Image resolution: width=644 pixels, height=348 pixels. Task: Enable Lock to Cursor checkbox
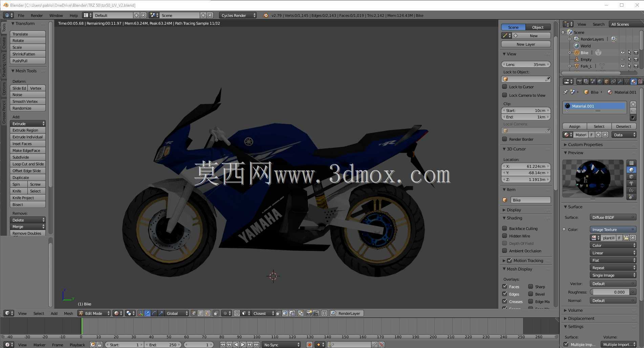coord(505,87)
